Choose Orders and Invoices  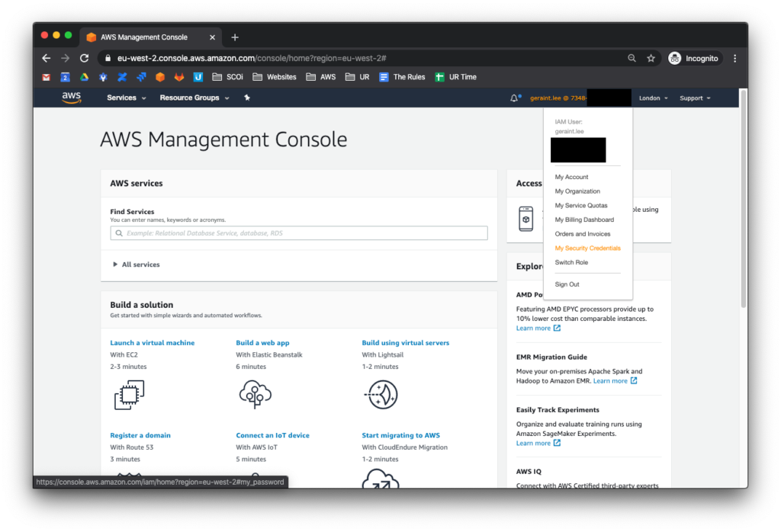tap(582, 234)
